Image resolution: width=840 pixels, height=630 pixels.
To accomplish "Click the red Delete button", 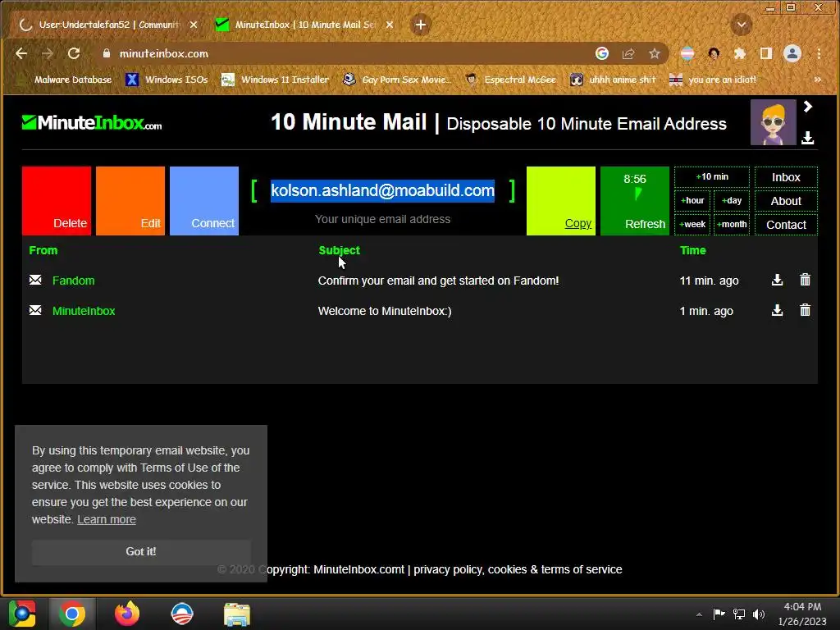I will point(57,201).
